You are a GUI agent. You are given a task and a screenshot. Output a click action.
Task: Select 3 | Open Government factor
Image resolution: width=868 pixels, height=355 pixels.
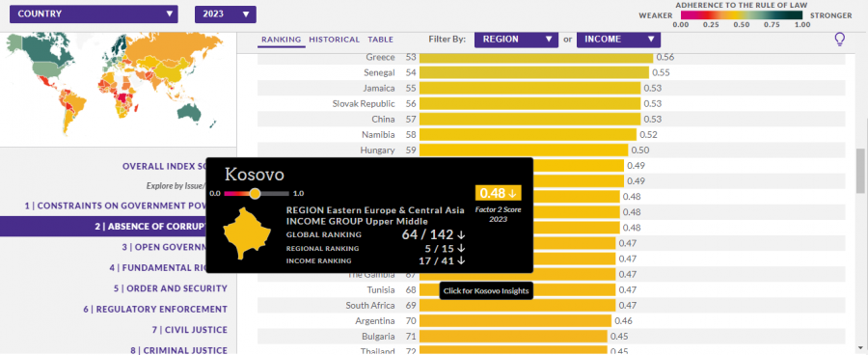164,247
